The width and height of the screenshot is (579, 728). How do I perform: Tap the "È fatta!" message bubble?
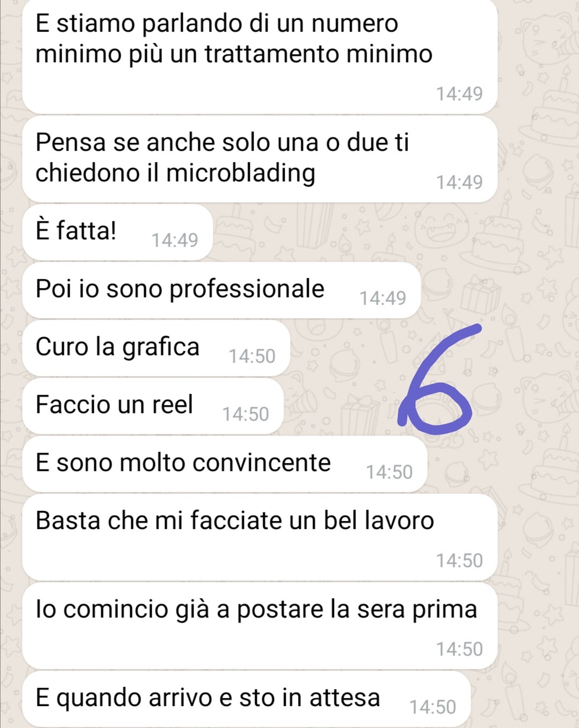[x=118, y=232]
